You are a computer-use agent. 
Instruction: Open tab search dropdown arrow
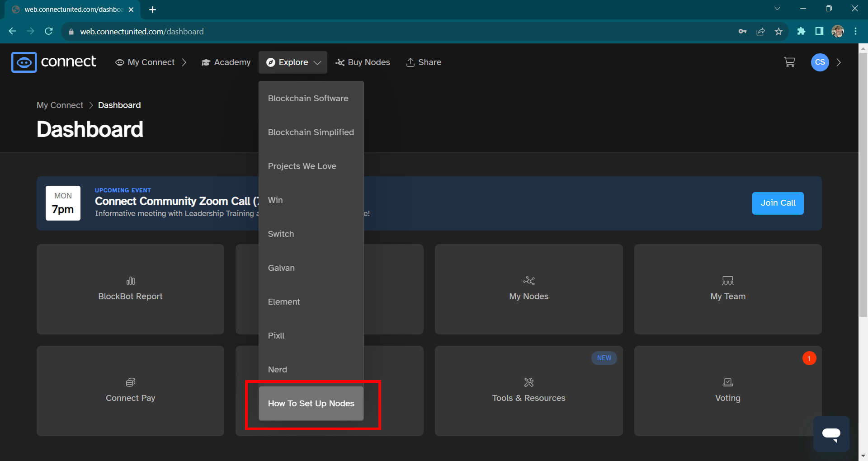click(x=777, y=9)
